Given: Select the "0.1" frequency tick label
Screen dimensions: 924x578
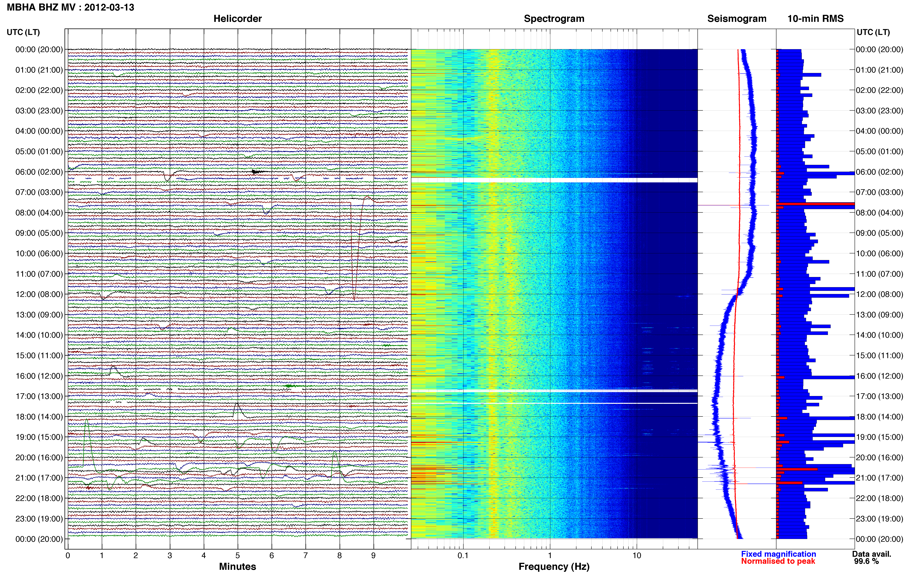Looking at the screenshot, I should (463, 556).
